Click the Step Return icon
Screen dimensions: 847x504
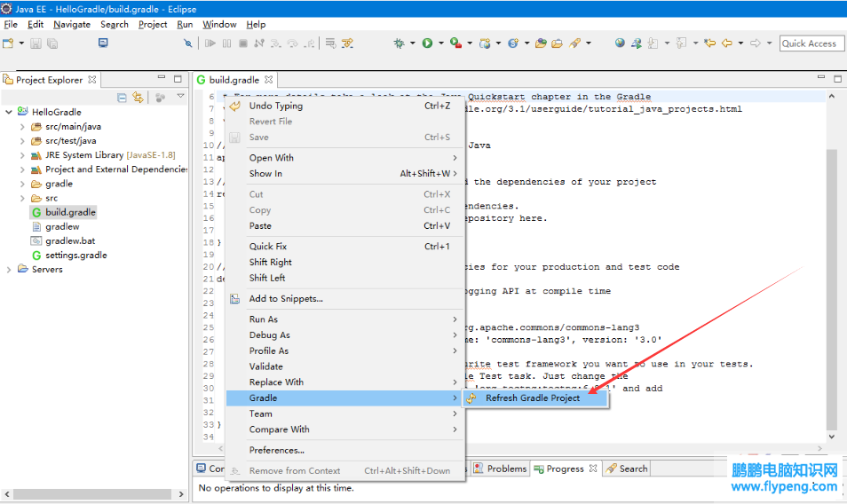pos(309,43)
